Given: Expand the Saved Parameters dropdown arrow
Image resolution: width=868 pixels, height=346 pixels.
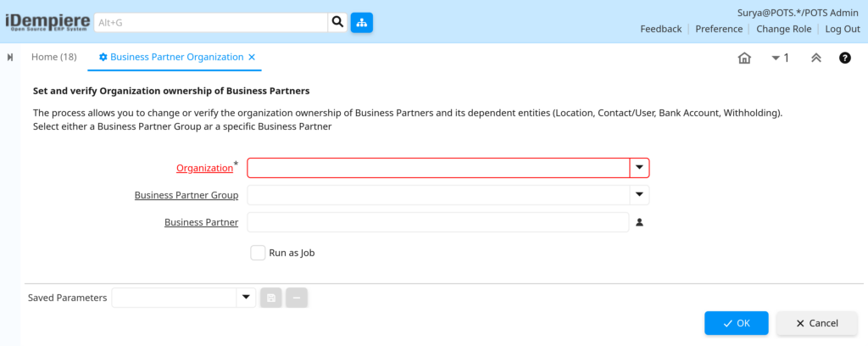Looking at the screenshot, I should click(246, 298).
